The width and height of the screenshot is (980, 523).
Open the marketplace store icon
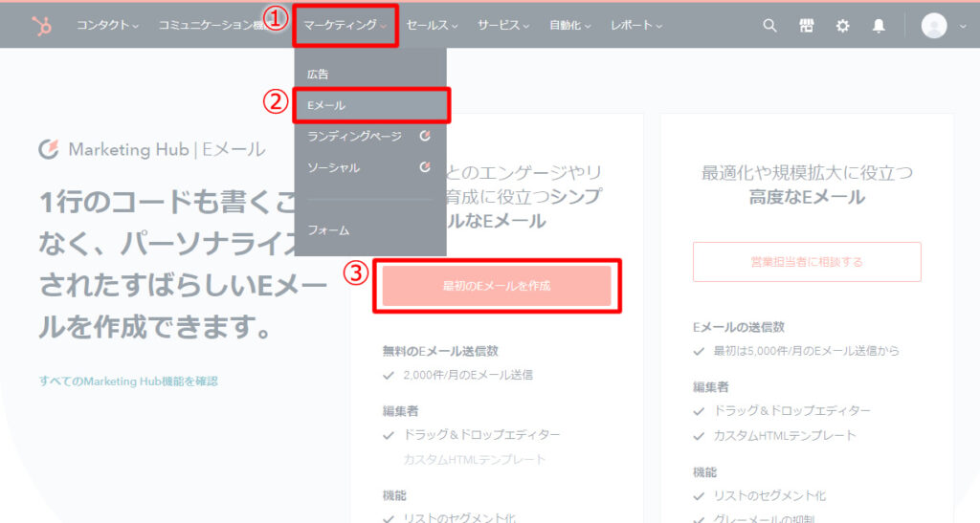[x=806, y=26]
